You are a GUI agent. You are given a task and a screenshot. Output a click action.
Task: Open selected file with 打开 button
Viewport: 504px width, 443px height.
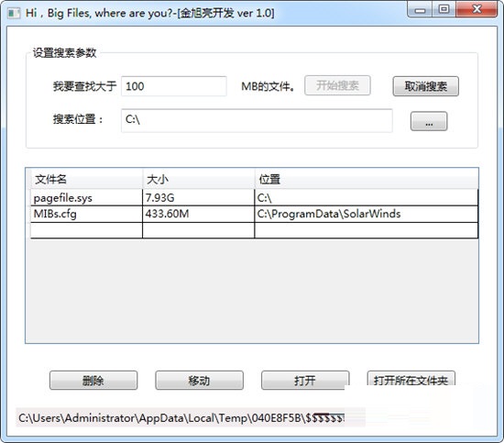click(x=305, y=381)
